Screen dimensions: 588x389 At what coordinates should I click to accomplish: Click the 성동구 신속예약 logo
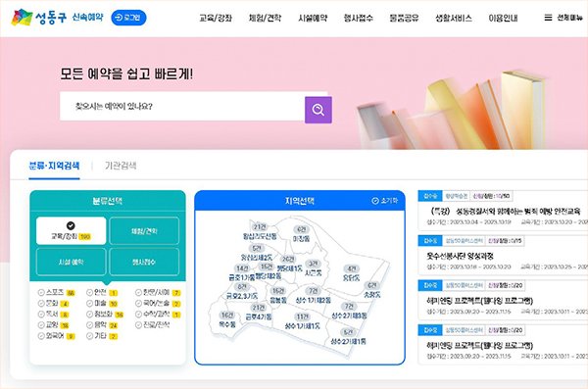pos(57,18)
